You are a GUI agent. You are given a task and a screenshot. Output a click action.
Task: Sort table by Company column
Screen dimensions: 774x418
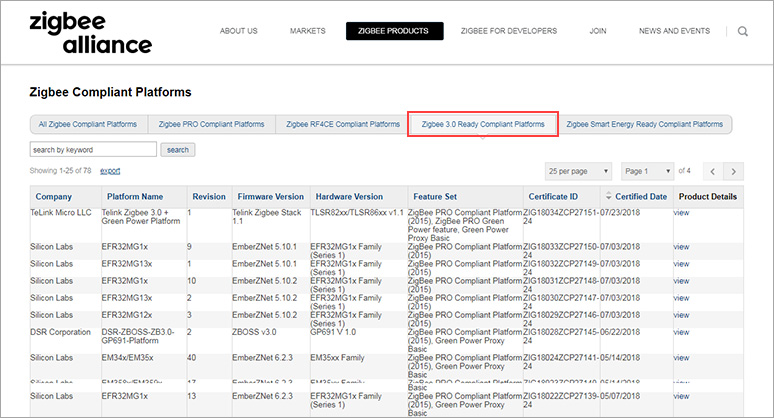coord(53,196)
